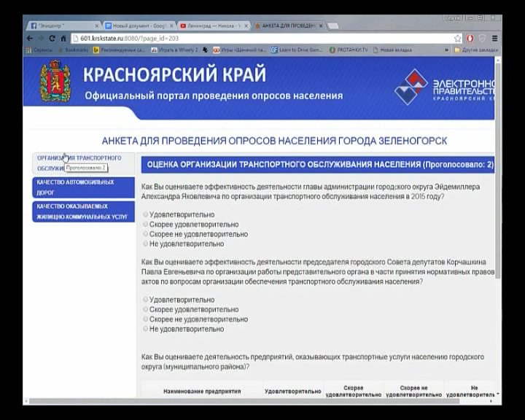The height and width of the screenshot is (420, 525).
Task: Choose Скорее не удовлетворительно for the Эйдемиллер question
Action: click(x=145, y=234)
